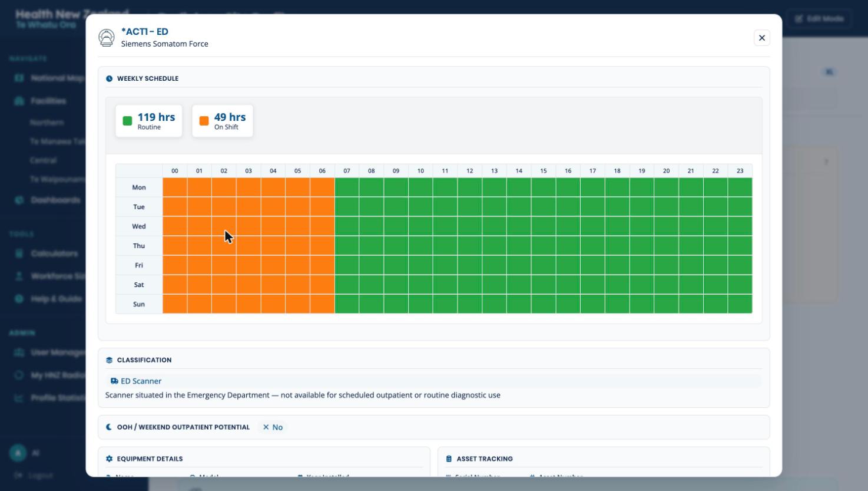Click the My HNZ Radiology icon in the sidebar

point(19,375)
